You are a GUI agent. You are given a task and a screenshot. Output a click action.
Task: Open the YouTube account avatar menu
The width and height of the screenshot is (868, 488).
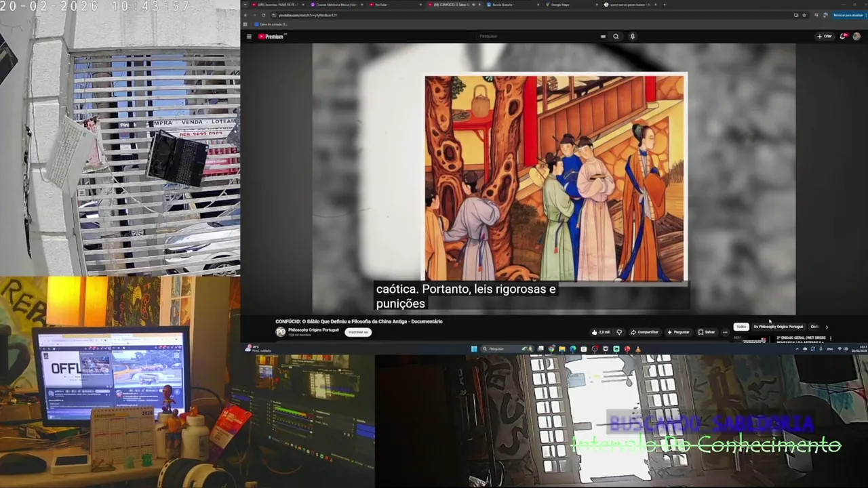click(856, 37)
